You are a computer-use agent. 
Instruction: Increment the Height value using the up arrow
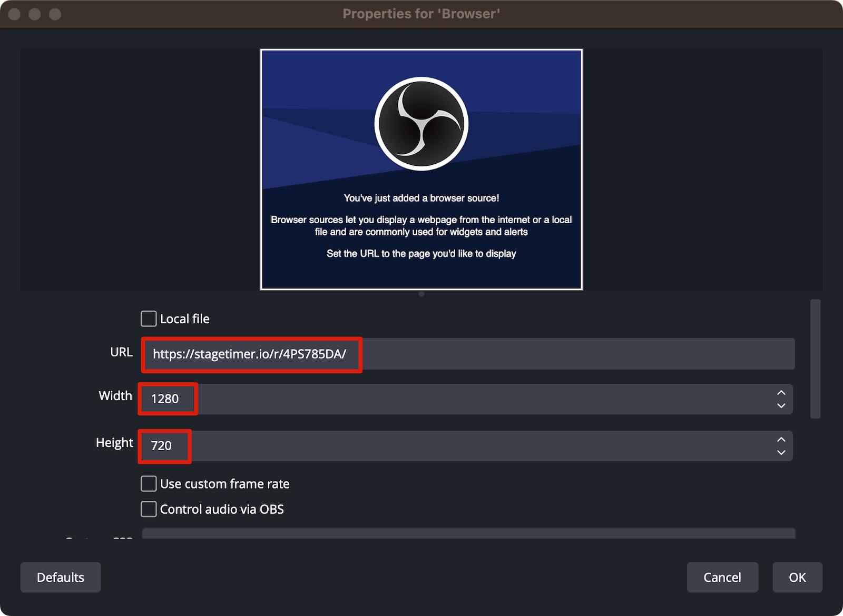[x=781, y=440]
